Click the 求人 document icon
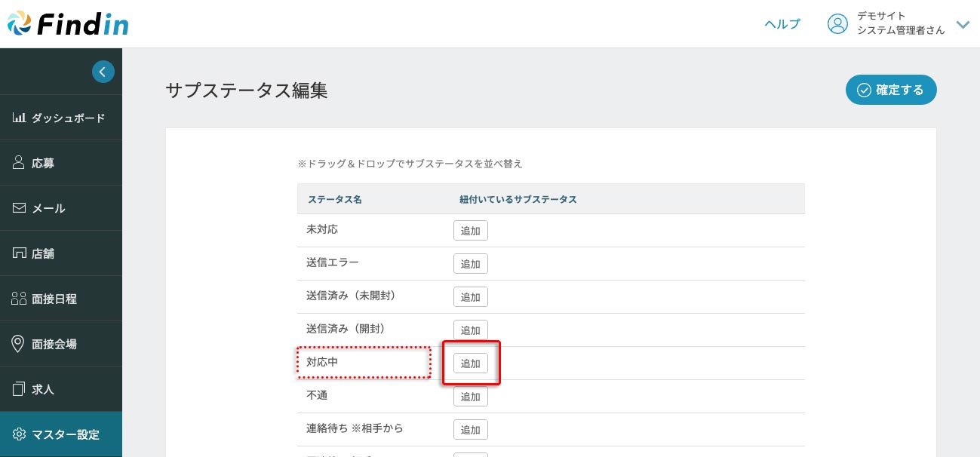 tap(20, 389)
